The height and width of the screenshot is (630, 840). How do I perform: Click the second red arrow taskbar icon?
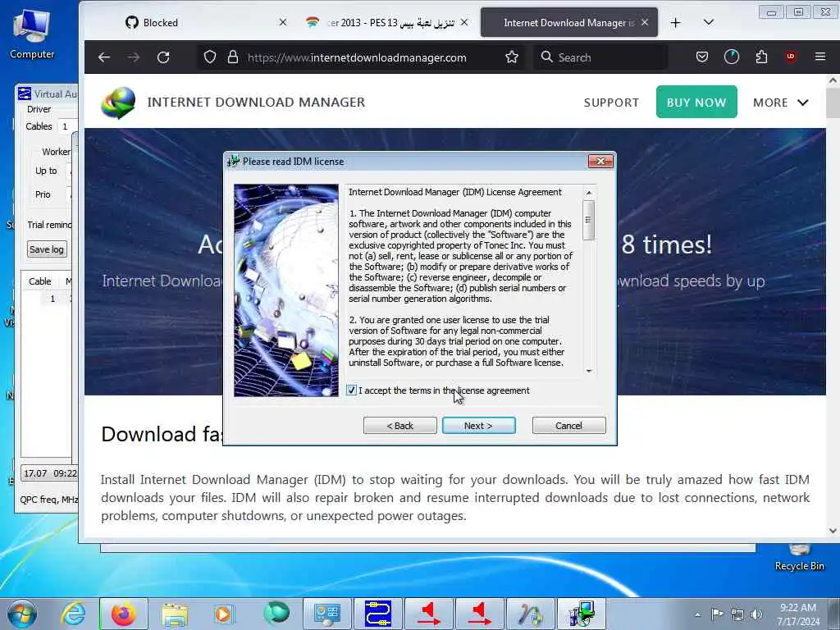pos(479,614)
